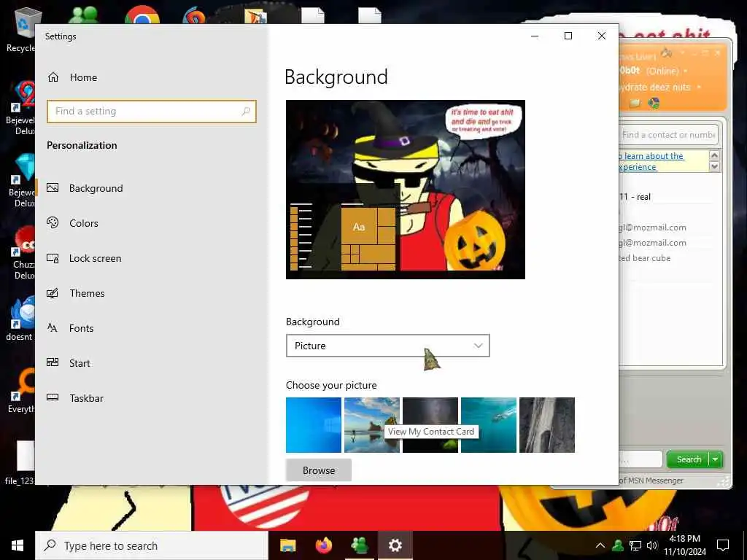Click the magnifier icon in Find a setting

pos(246,112)
